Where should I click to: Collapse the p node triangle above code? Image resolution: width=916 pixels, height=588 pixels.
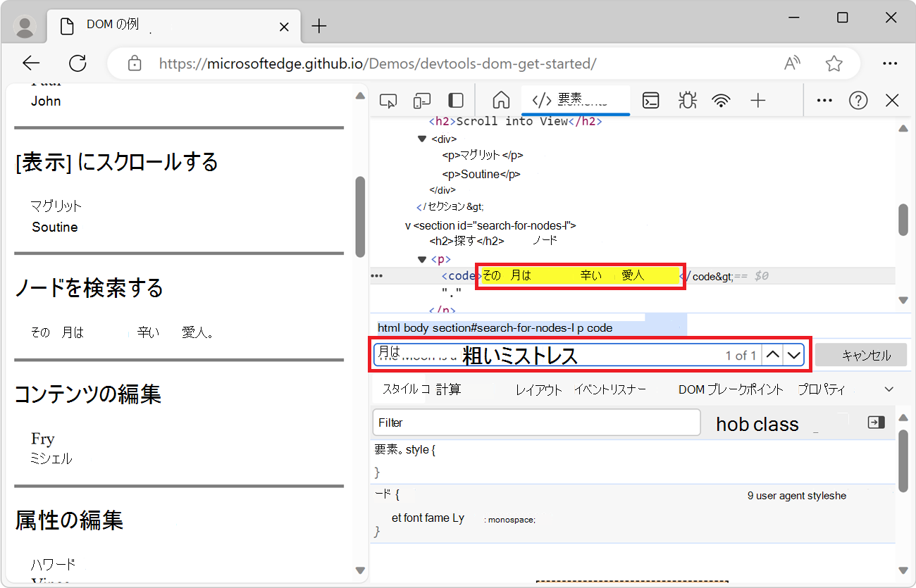422,260
